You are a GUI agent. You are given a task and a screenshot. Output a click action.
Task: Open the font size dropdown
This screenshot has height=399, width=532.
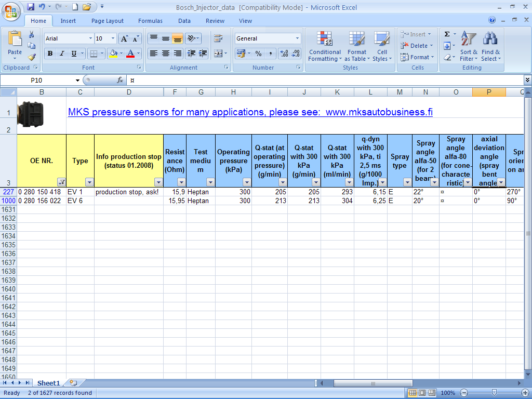113,38
